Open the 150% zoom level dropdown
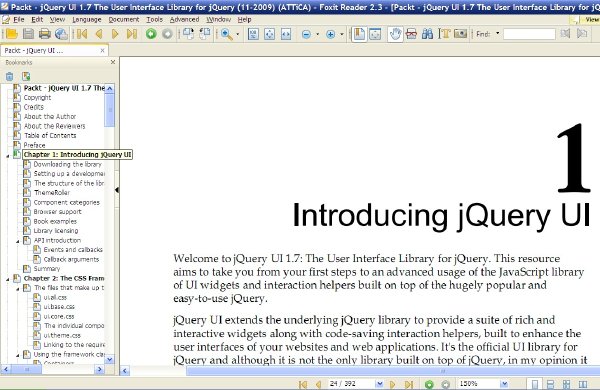Screen dimensions: 600x390 click(504, 384)
